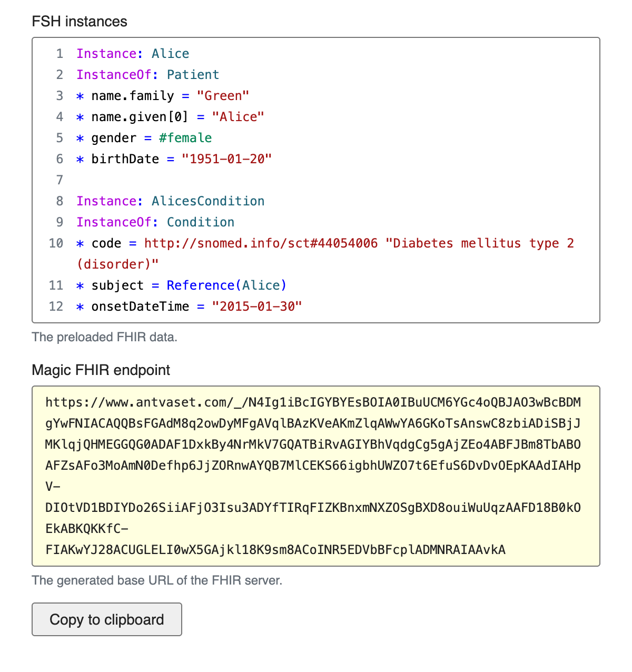Click the 'InstanceOf: Patient' code line
Screen dimensions: 632x672
[147, 75]
